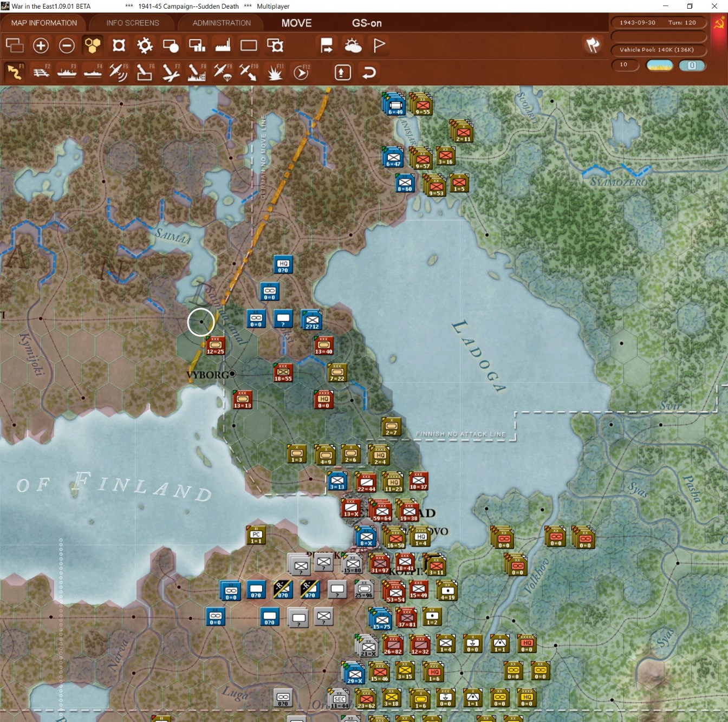
Task: Select the F4 amphibious transport mode
Action: 93,72
